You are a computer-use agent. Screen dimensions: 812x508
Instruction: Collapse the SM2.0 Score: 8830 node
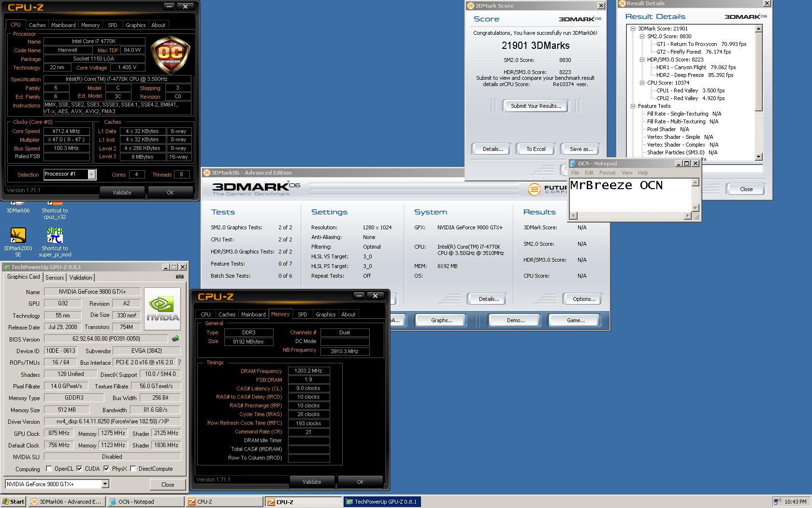point(642,36)
